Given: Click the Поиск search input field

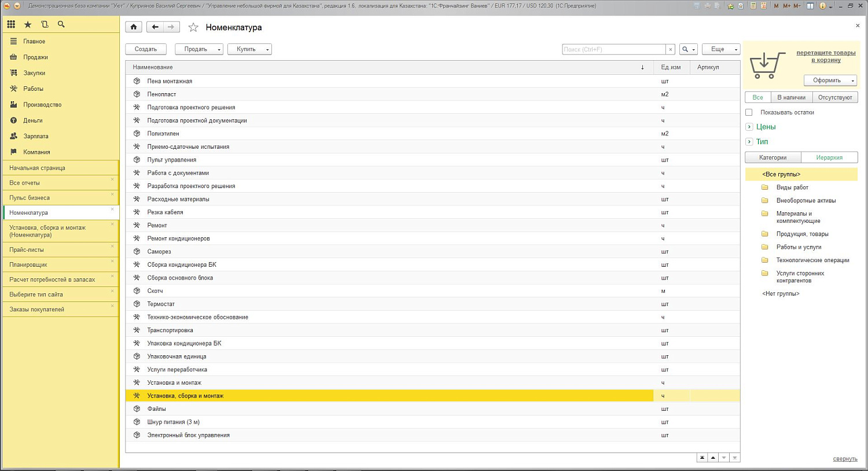Looking at the screenshot, I should (x=613, y=49).
